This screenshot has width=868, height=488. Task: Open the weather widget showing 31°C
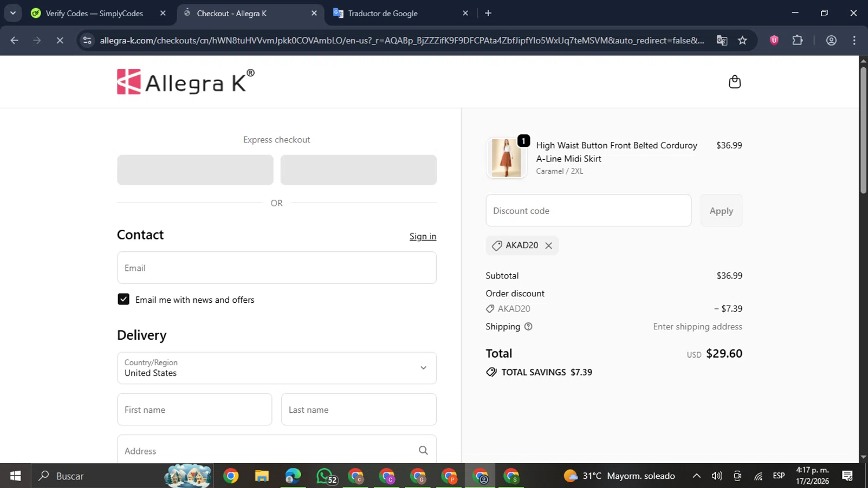[x=620, y=476]
